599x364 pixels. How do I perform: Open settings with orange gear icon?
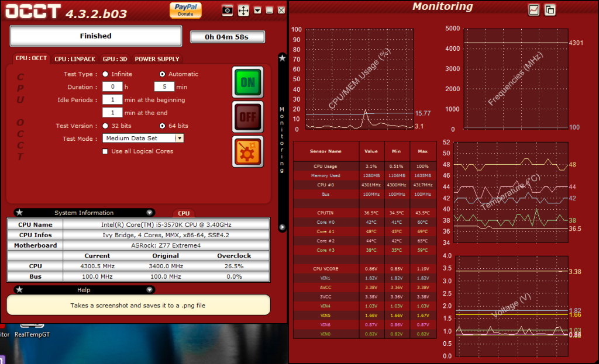[x=248, y=151]
